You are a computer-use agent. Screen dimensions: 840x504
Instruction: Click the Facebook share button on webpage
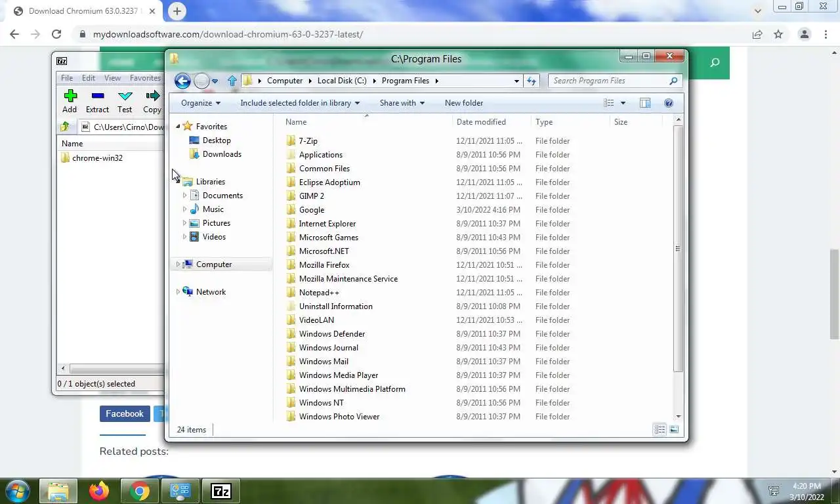pos(125,413)
